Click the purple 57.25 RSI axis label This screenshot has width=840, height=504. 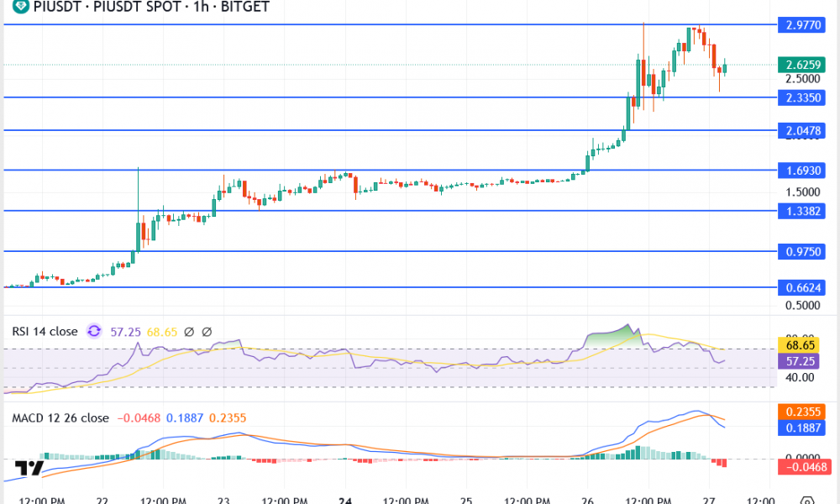(x=799, y=361)
